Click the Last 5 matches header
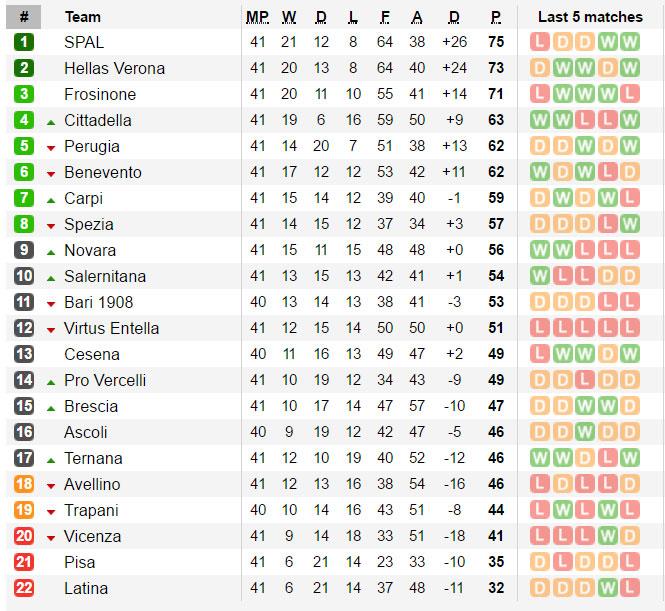 click(x=590, y=17)
